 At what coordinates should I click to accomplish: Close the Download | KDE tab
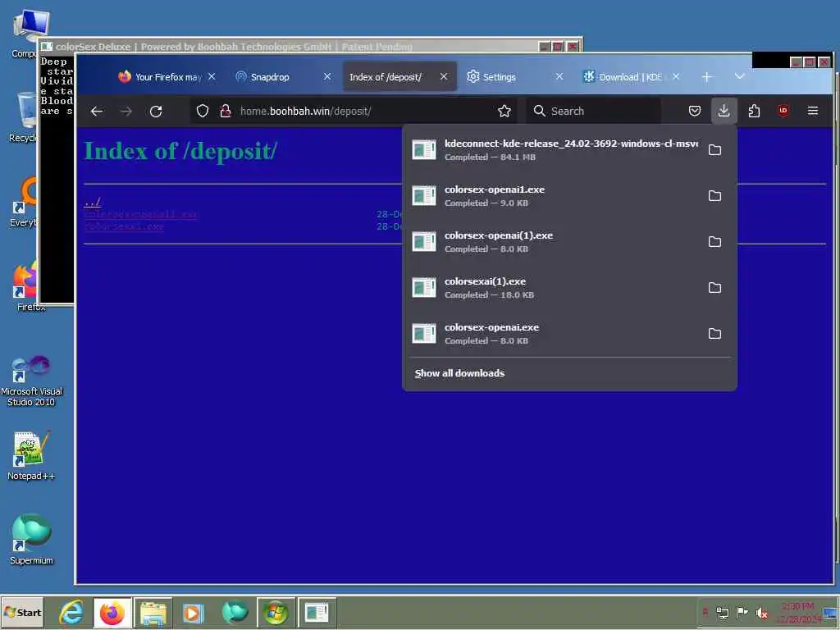pyautogui.click(x=676, y=76)
